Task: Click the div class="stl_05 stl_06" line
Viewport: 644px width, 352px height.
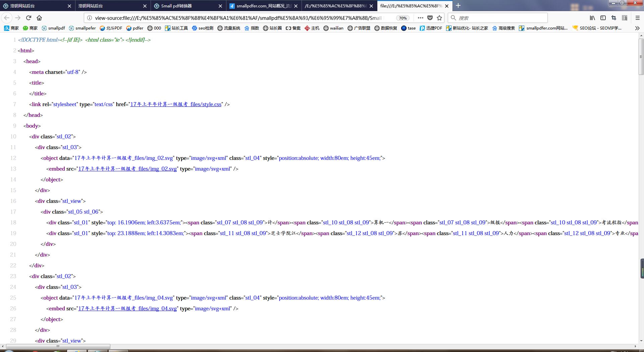Action: tap(72, 212)
